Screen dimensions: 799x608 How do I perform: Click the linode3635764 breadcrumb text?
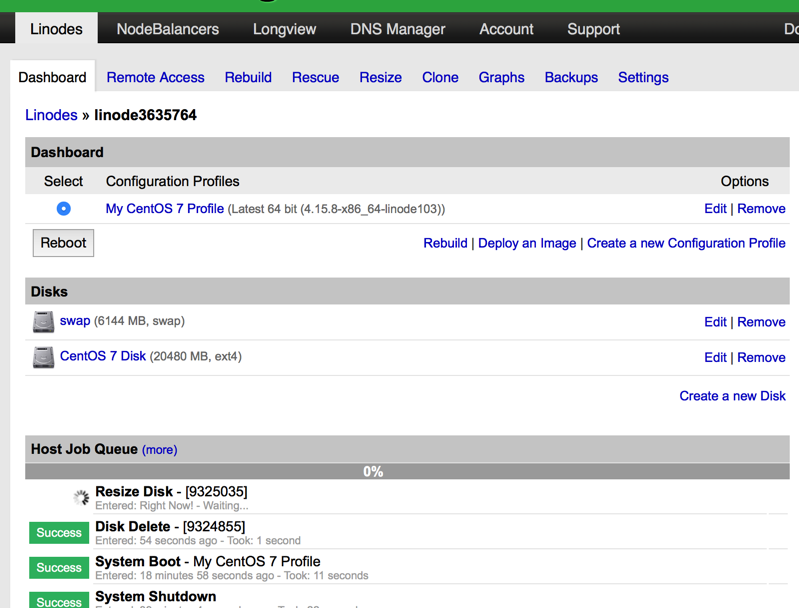click(145, 115)
